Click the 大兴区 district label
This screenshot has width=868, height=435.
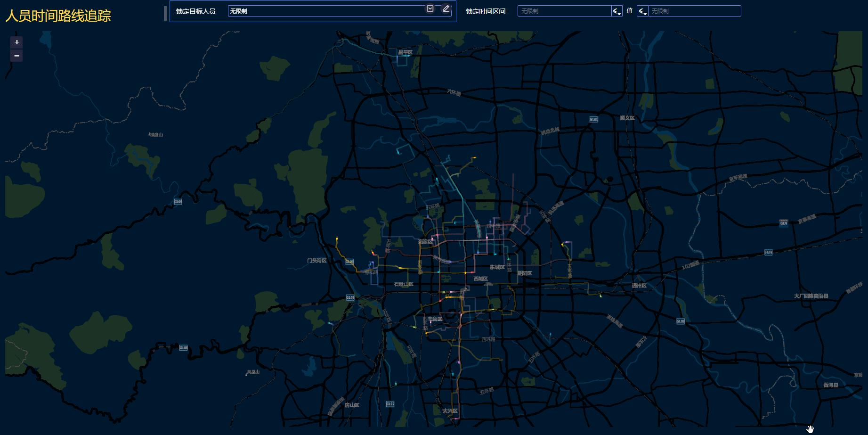450,411
